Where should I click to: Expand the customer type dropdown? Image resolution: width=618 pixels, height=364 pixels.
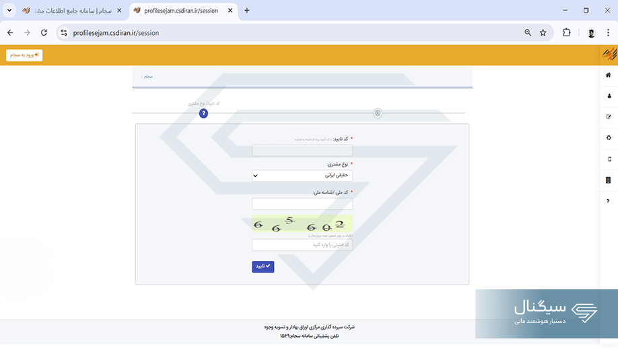coord(302,176)
